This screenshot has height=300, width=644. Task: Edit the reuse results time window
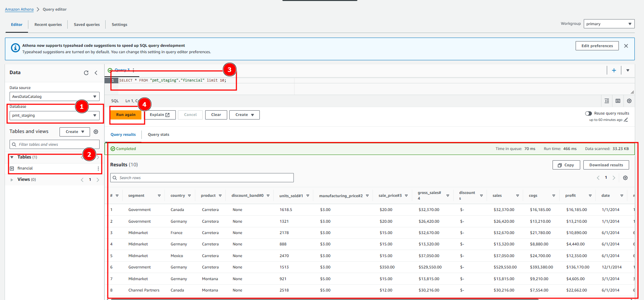coord(626,120)
